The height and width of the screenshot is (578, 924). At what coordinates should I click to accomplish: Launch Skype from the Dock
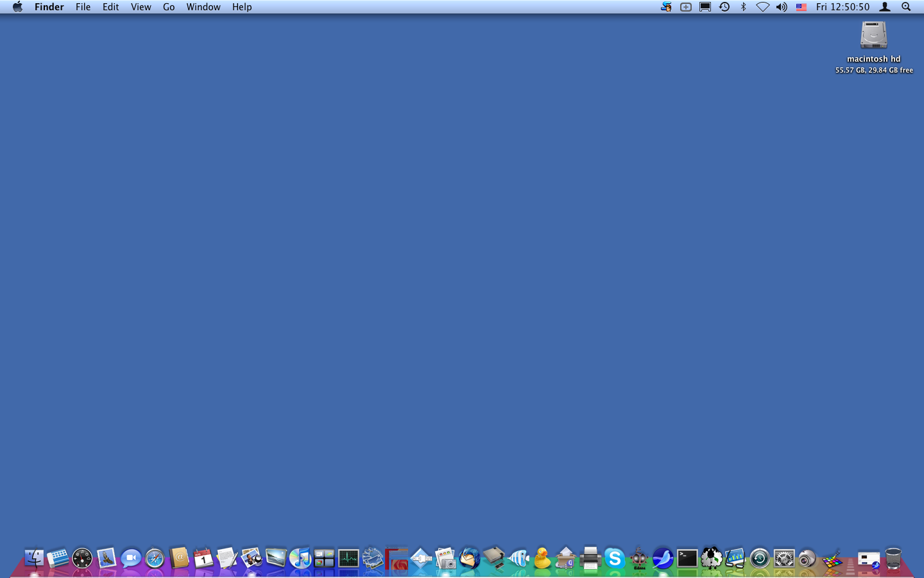(x=615, y=559)
